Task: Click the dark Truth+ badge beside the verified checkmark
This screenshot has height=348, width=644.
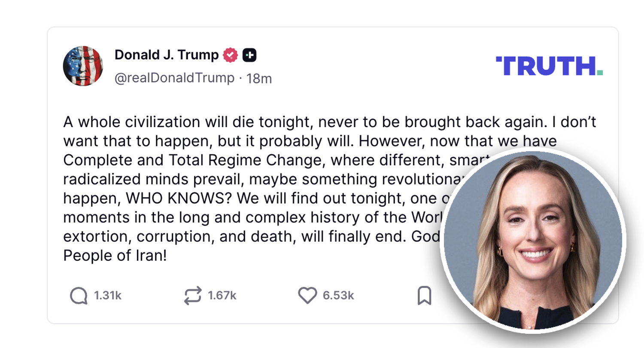Action: tap(250, 55)
